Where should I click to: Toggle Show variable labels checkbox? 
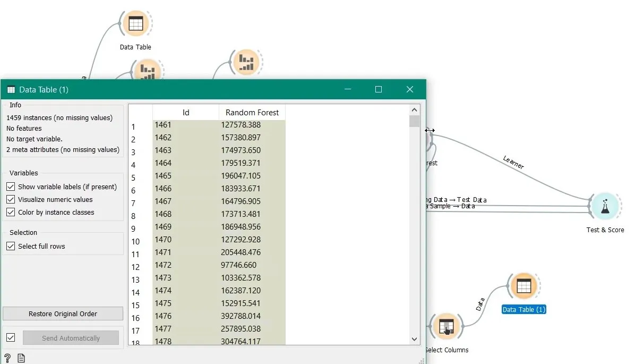point(11,187)
